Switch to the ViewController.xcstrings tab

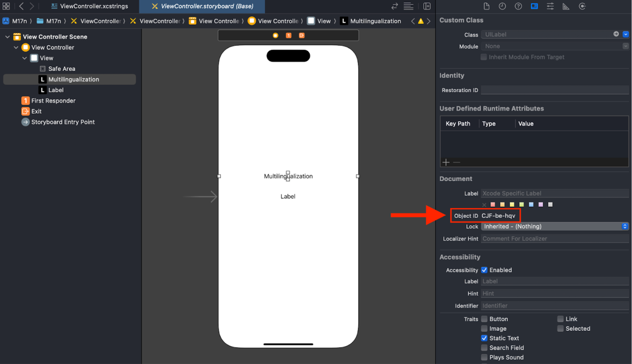pos(90,6)
